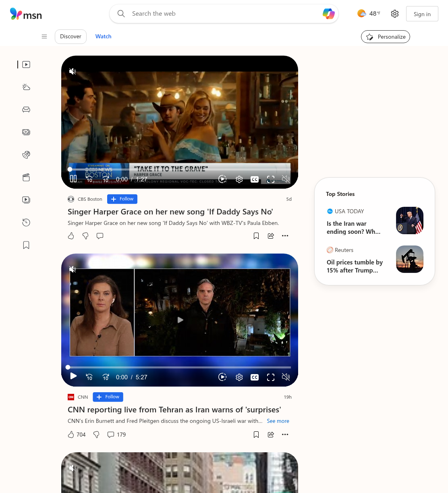Screen dimensions: 448x493
Task: Share the Harper Grace video
Action: [271, 236]
